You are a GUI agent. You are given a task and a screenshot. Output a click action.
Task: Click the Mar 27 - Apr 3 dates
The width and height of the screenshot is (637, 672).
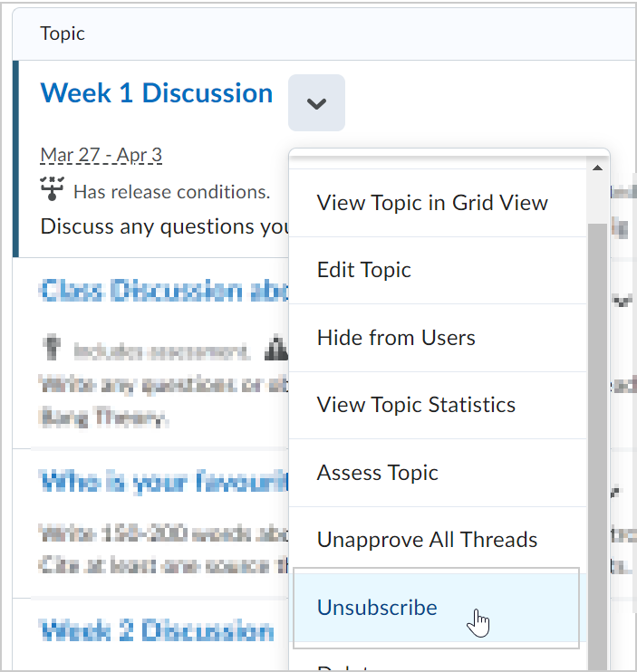coord(101,155)
